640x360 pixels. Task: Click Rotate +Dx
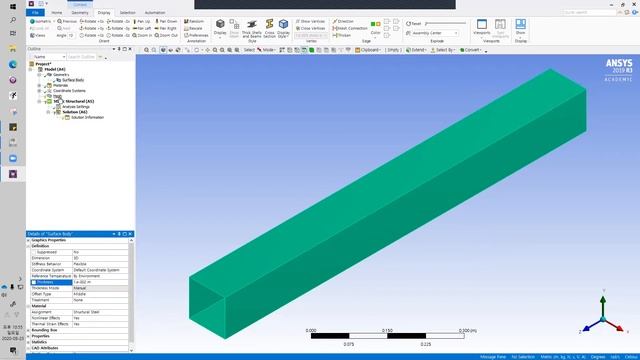tap(92, 21)
